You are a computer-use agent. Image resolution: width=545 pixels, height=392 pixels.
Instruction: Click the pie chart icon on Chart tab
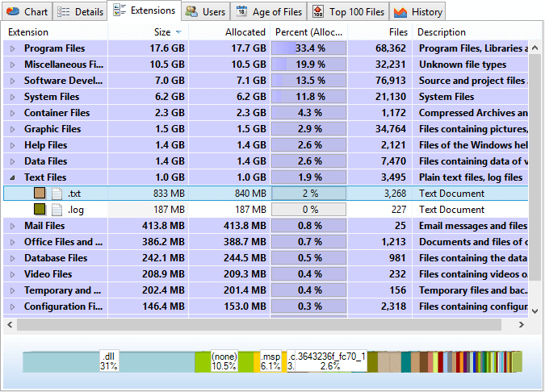13,12
